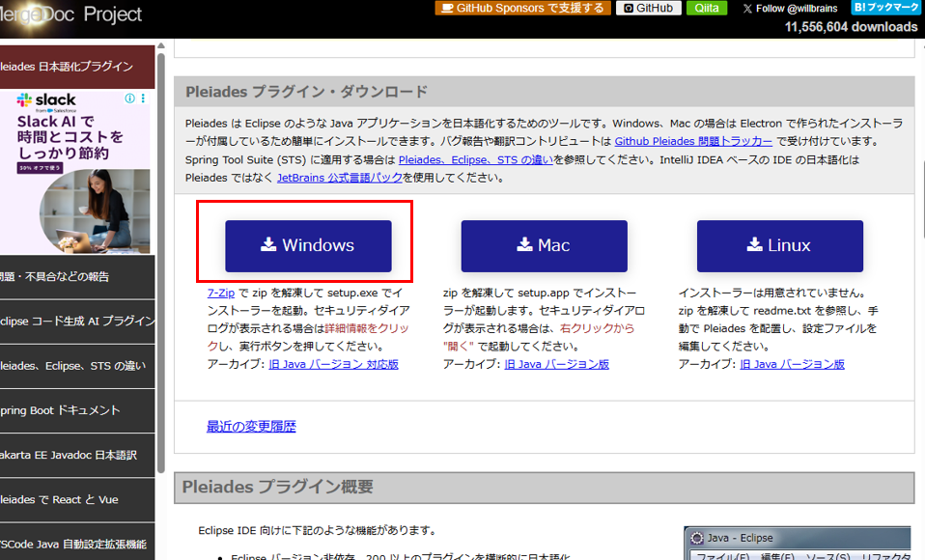Open the GitHub badge in header
This screenshot has width=925, height=560.
click(648, 9)
